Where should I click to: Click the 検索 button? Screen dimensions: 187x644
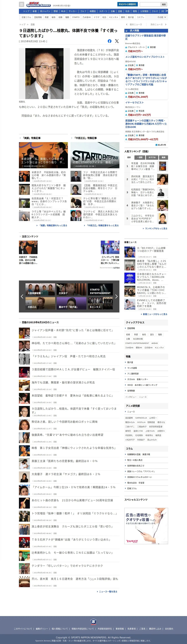[x=164, y=4]
